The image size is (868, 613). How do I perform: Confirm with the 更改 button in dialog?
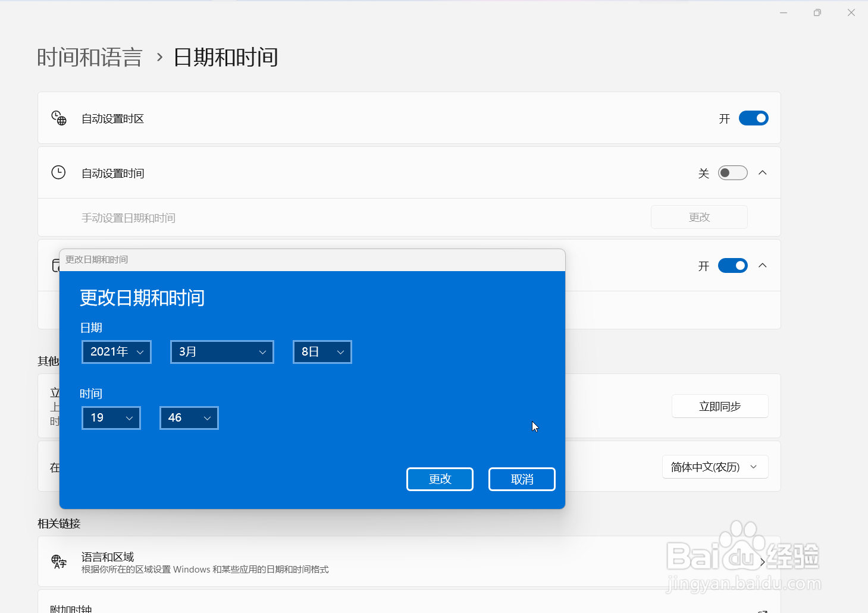point(440,479)
